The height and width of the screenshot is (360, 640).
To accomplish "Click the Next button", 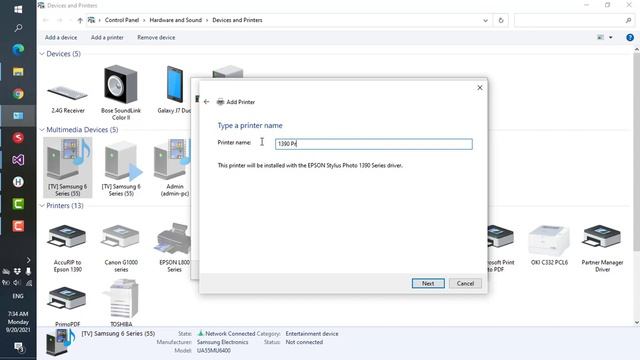I will (x=428, y=283).
